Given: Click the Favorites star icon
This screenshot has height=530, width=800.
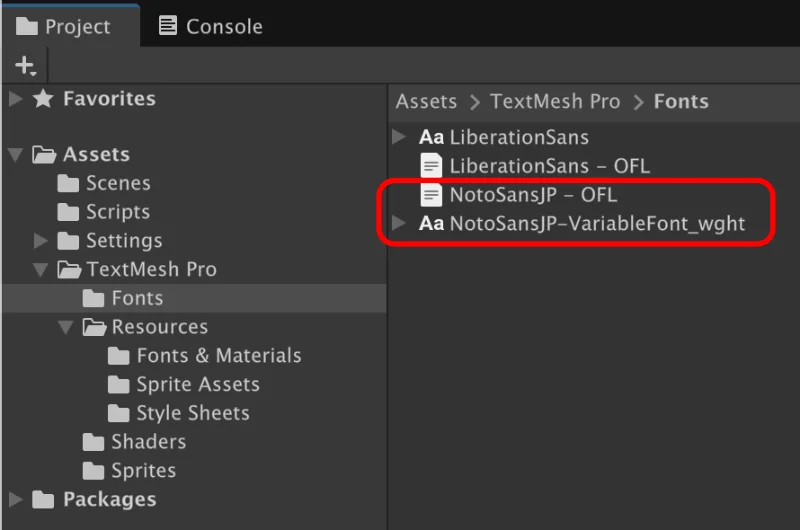Looking at the screenshot, I should 43,98.
